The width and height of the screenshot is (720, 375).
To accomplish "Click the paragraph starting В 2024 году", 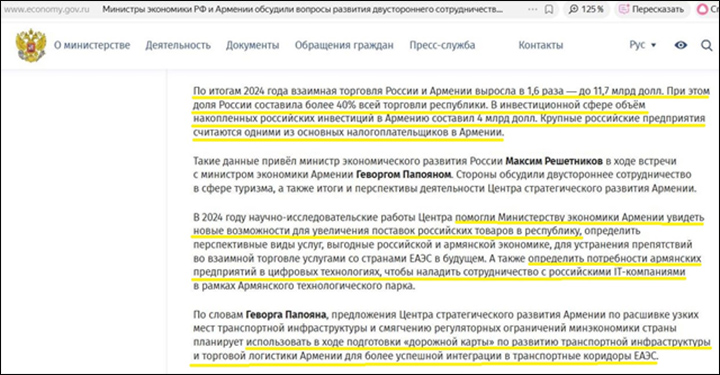I will pos(448,252).
